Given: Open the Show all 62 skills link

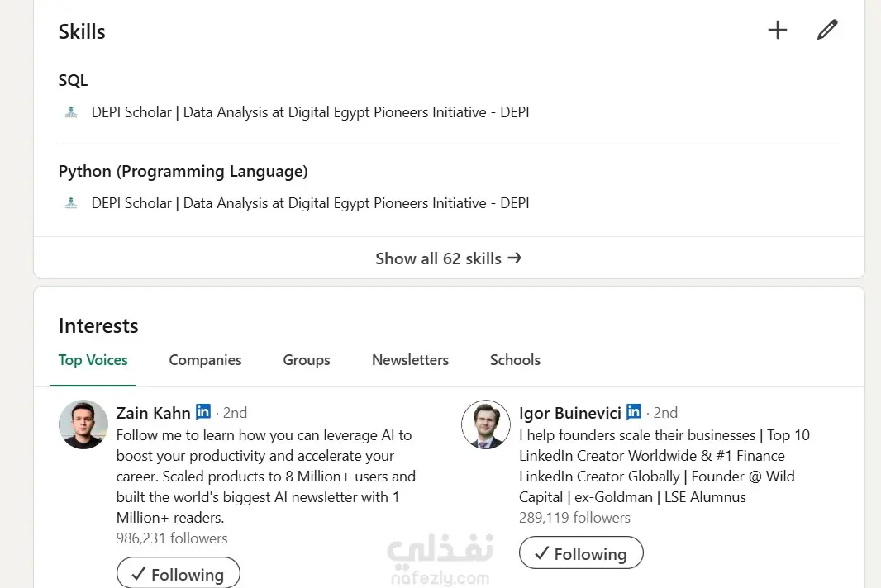Looking at the screenshot, I should coord(438,258).
